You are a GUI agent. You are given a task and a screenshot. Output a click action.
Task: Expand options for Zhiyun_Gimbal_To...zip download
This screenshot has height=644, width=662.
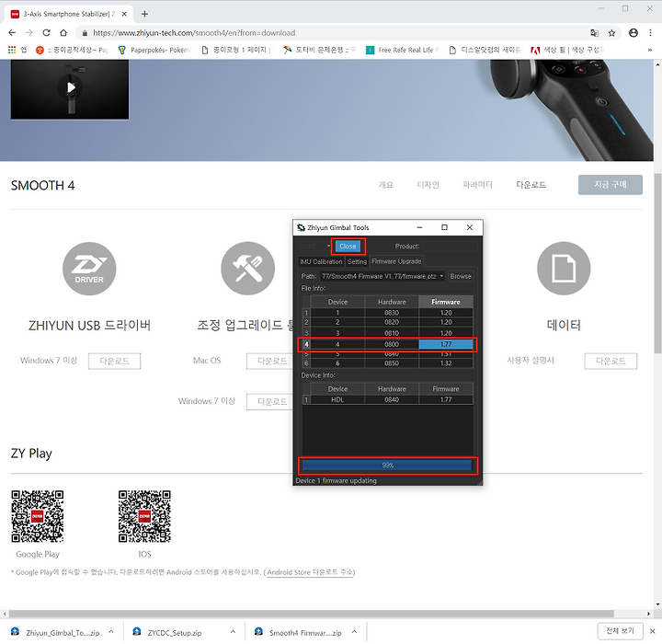click(111, 632)
